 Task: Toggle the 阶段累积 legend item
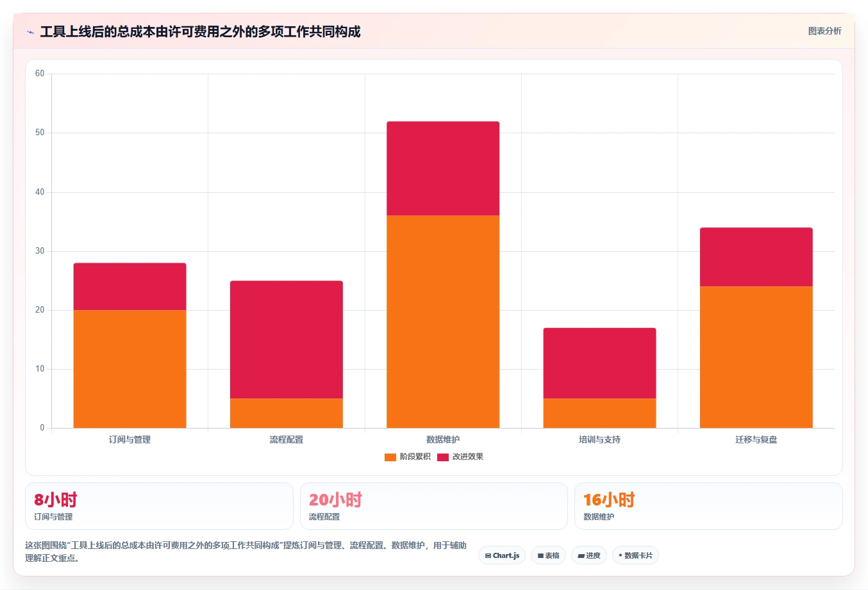pyautogui.click(x=408, y=457)
